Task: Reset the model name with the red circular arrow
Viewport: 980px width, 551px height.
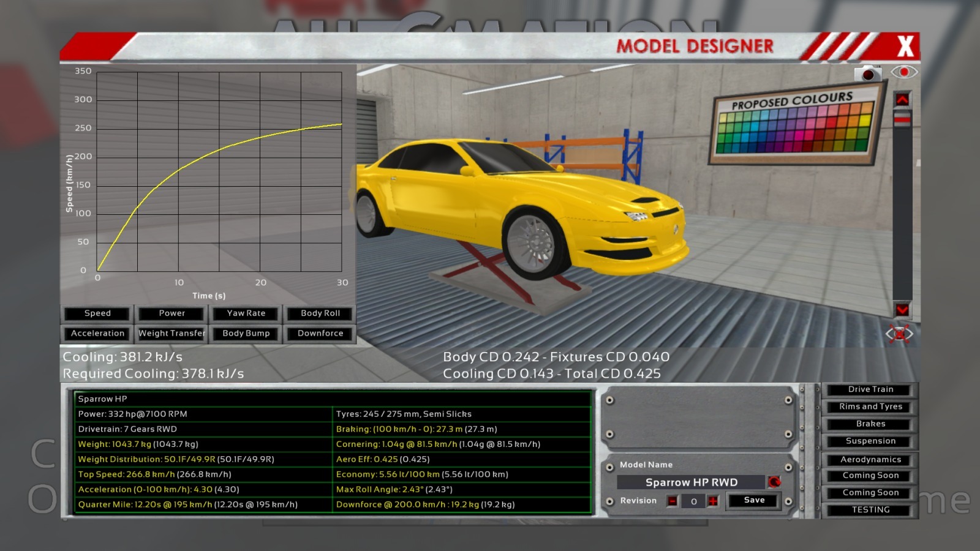Action: point(774,482)
